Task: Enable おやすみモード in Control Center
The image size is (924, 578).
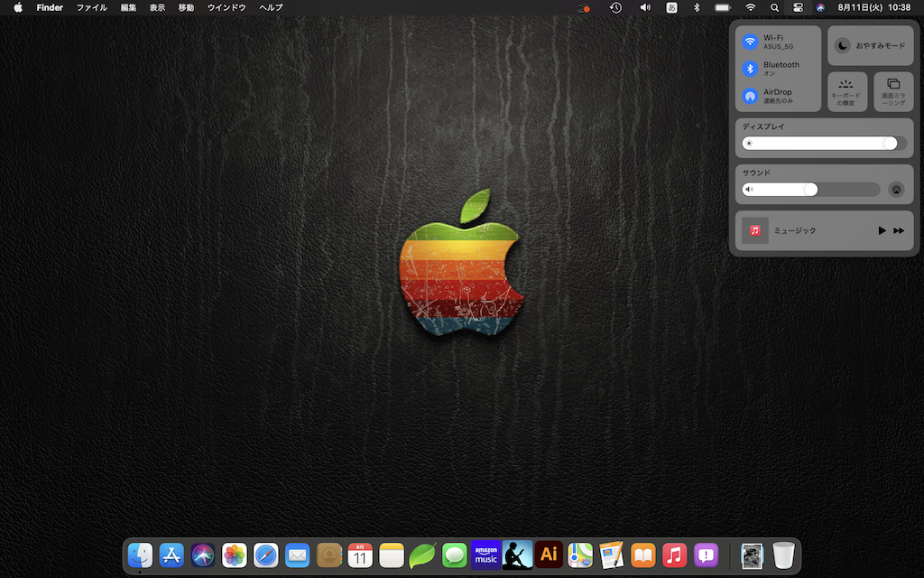Action: (871, 45)
